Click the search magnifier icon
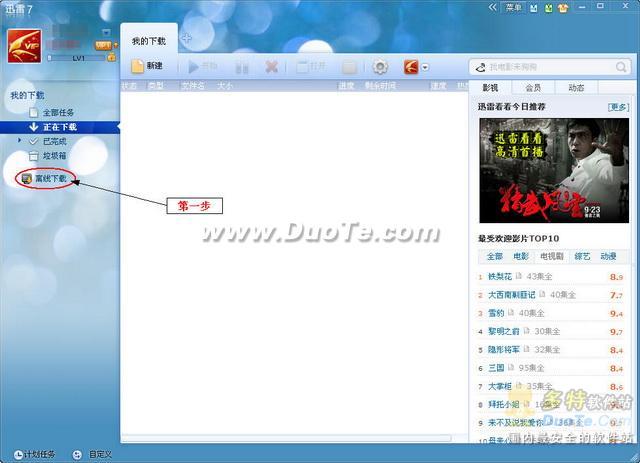640x463 pixels. pyautogui.click(x=621, y=67)
